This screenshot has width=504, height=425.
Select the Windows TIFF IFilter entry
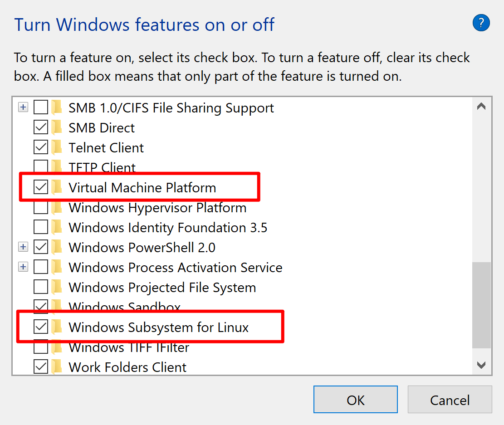pyautogui.click(x=129, y=348)
